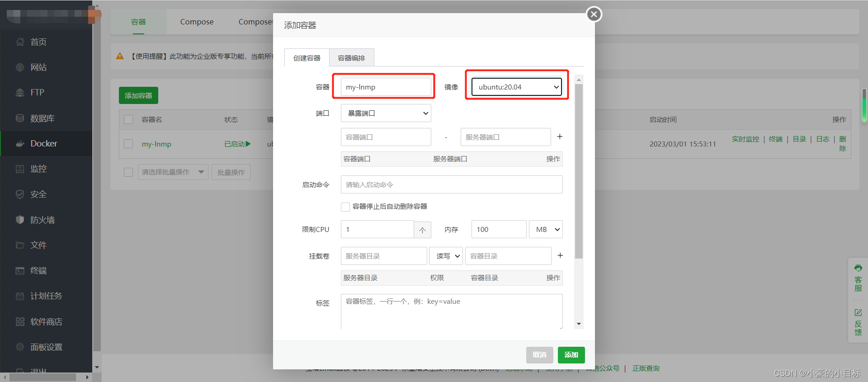Switch to the 创建容器 tab

pos(307,58)
